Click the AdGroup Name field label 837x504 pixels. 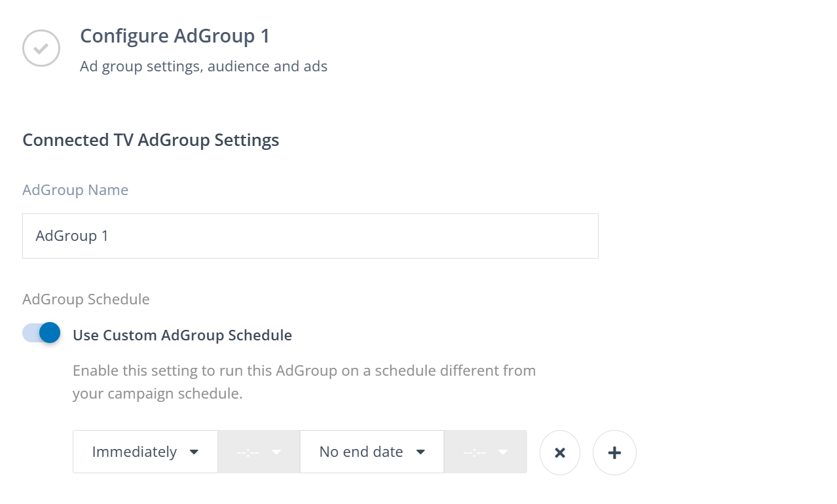pos(75,190)
